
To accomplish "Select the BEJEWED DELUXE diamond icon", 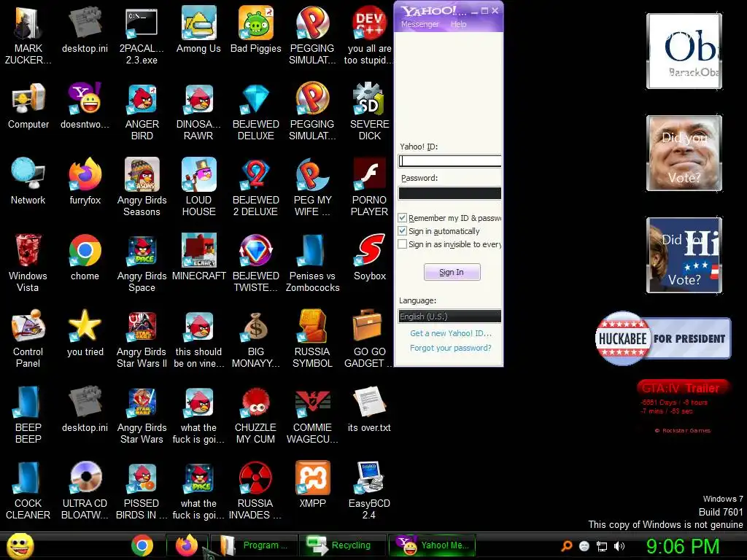I will pyautogui.click(x=256, y=112).
